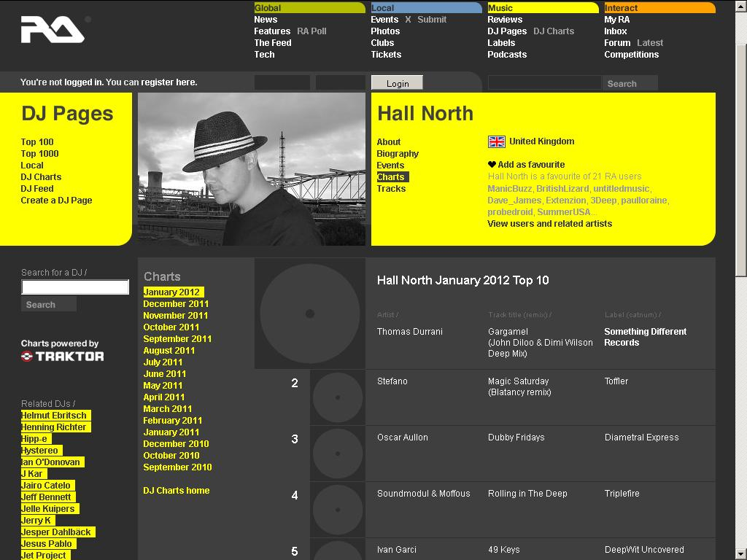Open Clubs in the Local menu
The image size is (747, 560).
(x=382, y=43)
